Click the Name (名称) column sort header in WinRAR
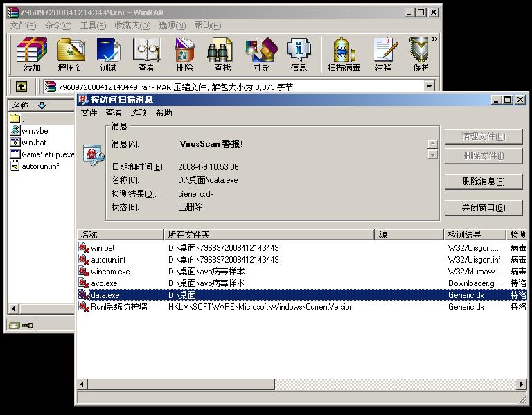 [42, 105]
